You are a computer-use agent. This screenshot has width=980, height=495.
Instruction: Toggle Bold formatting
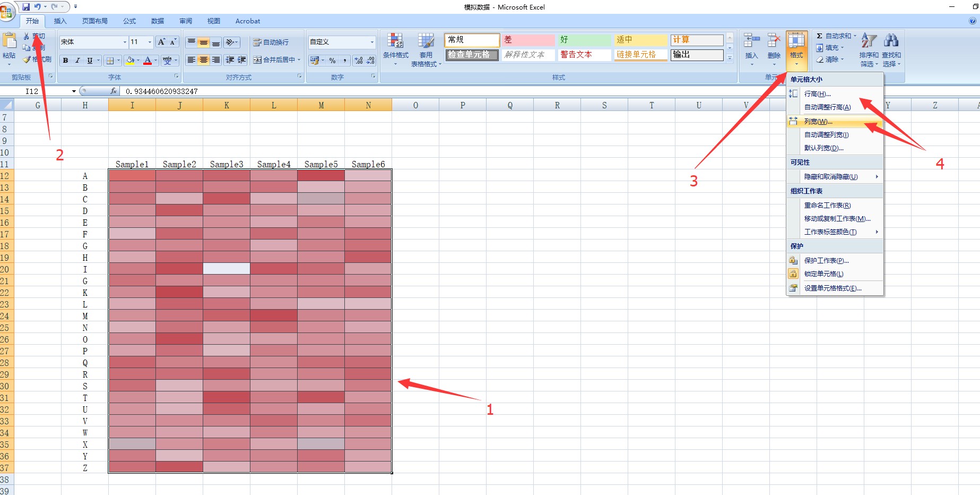[65, 60]
